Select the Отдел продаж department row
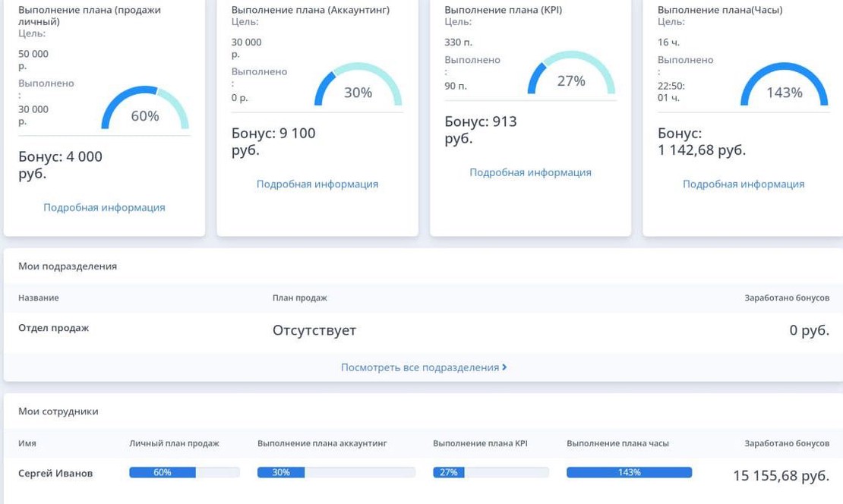The image size is (843, 504). click(x=54, y=328)
